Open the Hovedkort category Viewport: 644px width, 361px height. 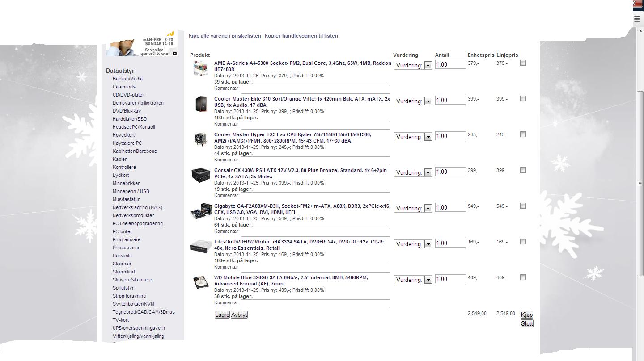coord(123,135)
